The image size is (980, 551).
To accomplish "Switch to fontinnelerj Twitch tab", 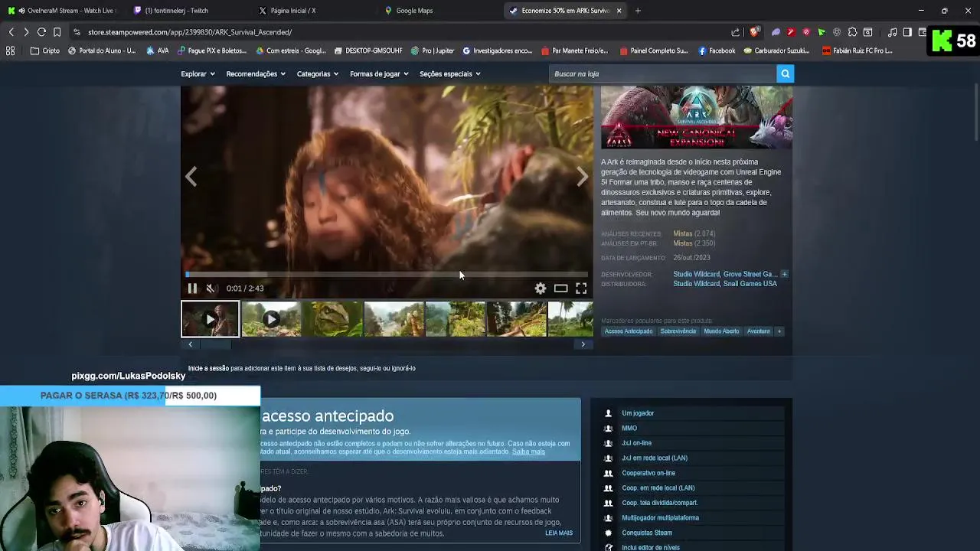I will click(184, 11).
